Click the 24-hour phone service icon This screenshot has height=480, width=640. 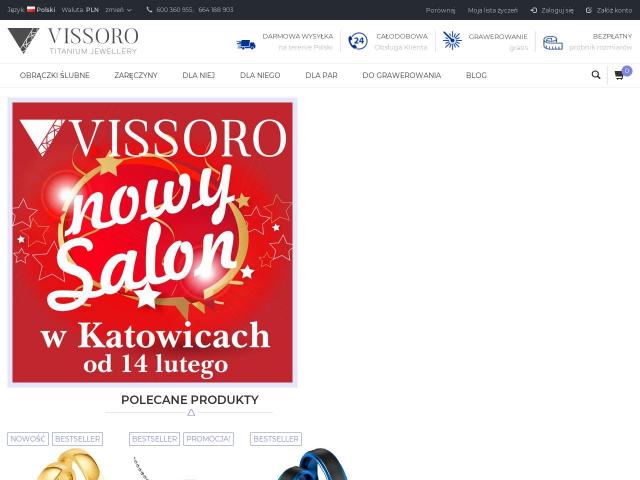(x=358, y=41)
